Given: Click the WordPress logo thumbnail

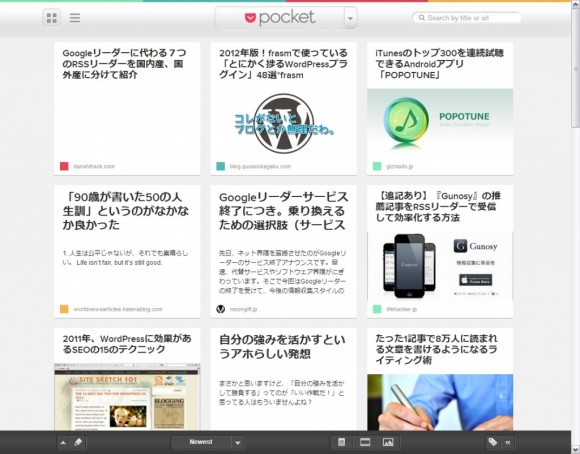Looking at the screenshot, I should [284, 124].
